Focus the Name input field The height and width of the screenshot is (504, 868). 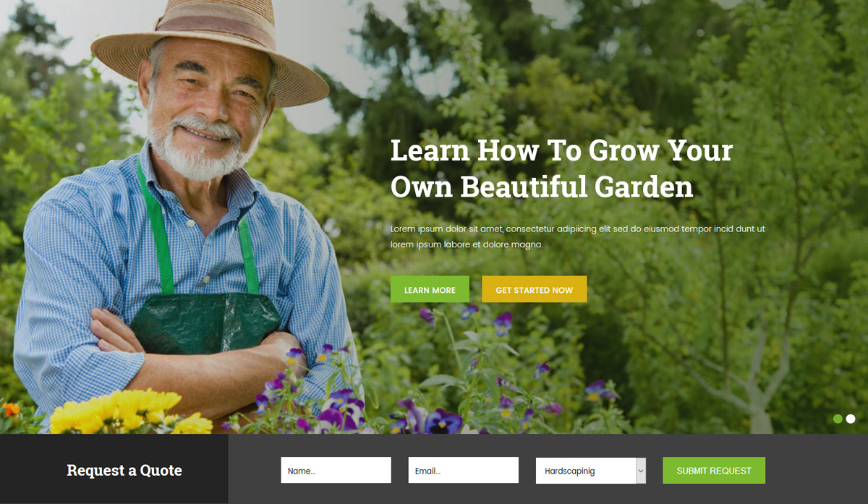point(336,470)
